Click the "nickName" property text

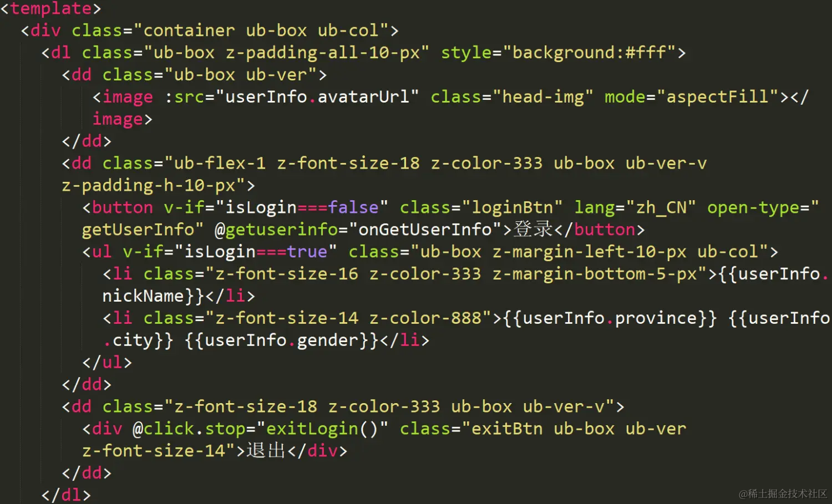(x=143, y=296)
